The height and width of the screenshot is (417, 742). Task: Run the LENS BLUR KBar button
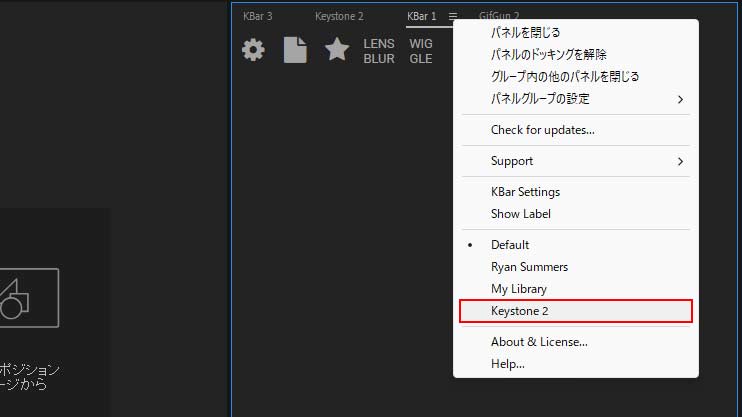click(x=379, y=51)
